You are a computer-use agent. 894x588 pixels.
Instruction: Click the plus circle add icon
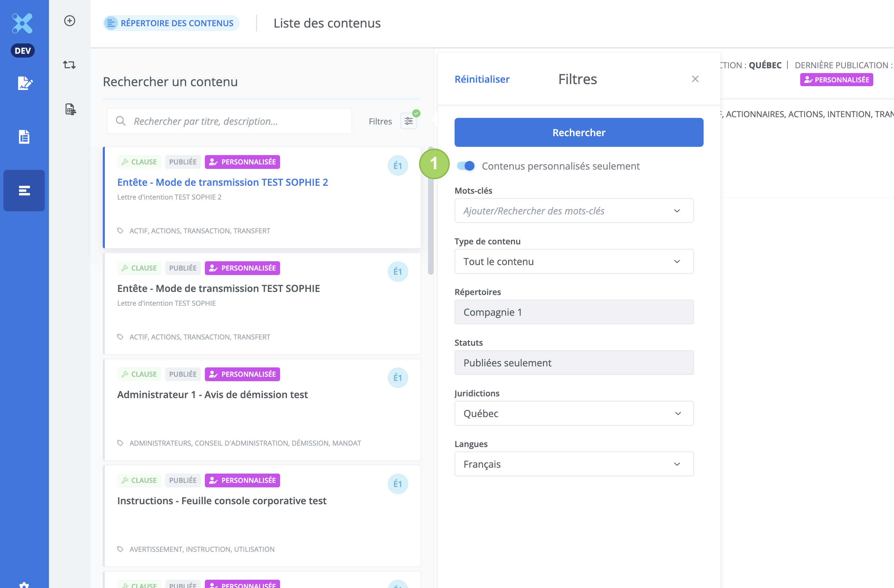pyautogui.click(x=69, y=21)
